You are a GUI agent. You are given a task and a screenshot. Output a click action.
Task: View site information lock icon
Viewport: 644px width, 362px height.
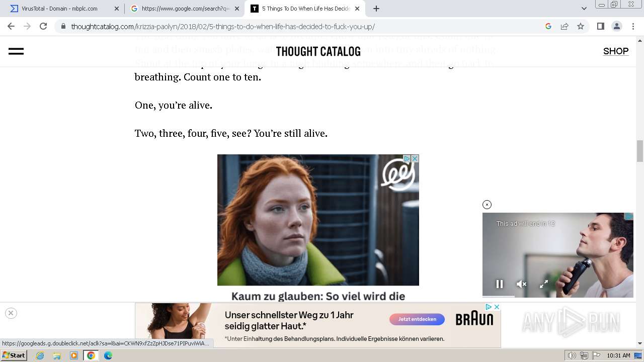click(63, 26)
